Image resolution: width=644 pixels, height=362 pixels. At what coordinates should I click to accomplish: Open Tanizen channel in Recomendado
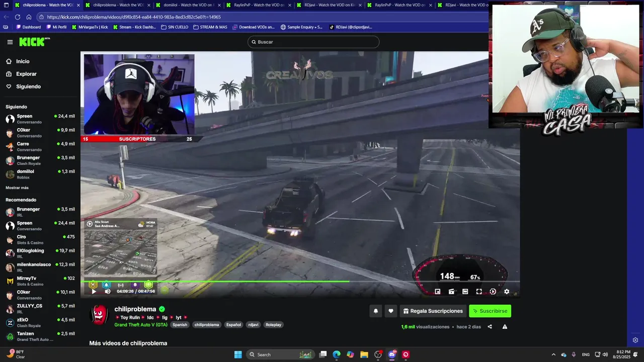[x=40, y=336]
